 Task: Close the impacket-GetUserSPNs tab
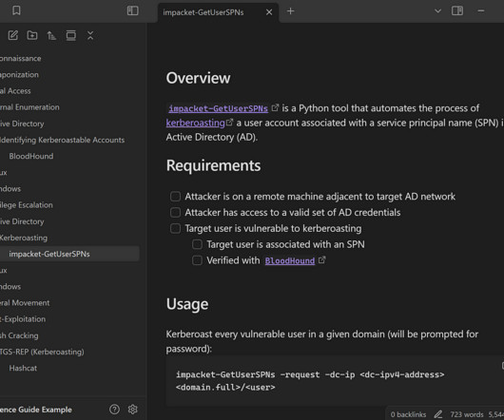pos(269,12)
